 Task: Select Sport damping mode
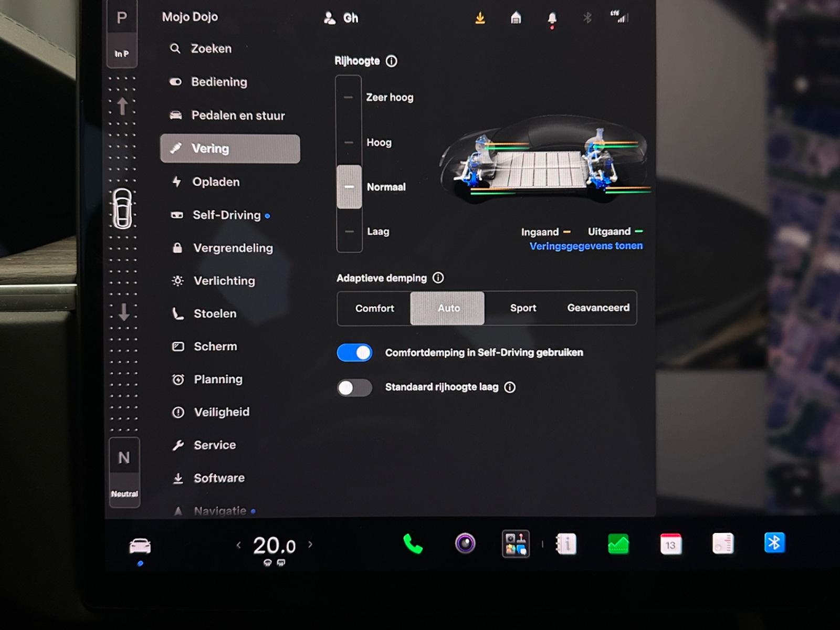coord(523,308)
